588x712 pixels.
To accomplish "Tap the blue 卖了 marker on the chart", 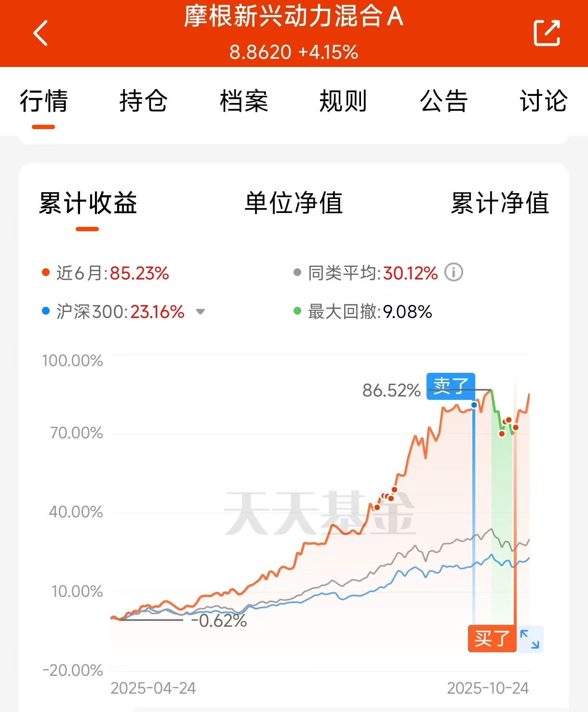I will click(451, 386).
